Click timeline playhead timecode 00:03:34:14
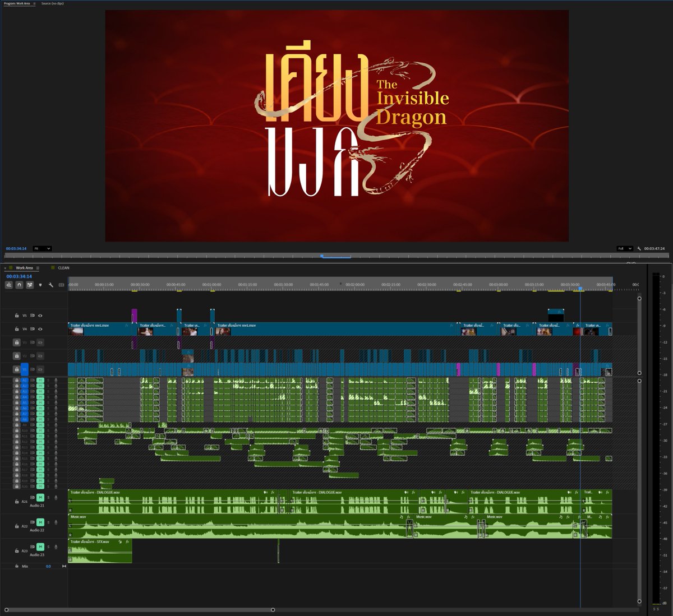673x616 pixels. [x=19, y=276]
